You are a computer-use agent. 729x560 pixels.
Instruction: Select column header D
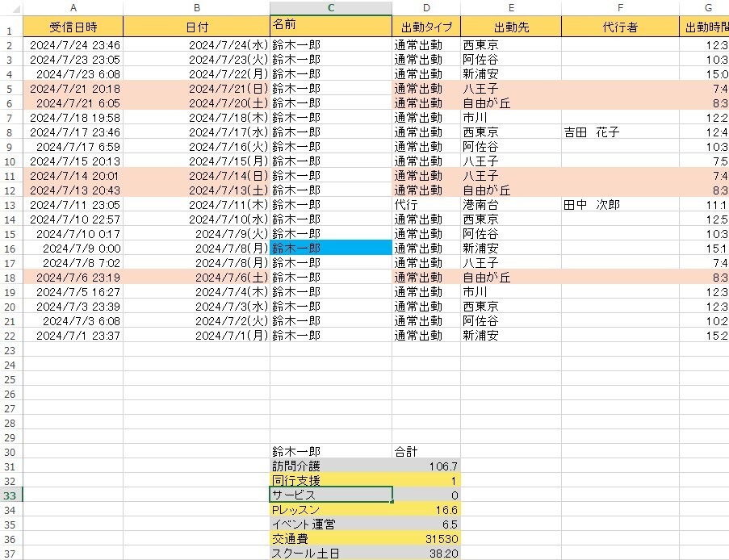click(426, 7)
